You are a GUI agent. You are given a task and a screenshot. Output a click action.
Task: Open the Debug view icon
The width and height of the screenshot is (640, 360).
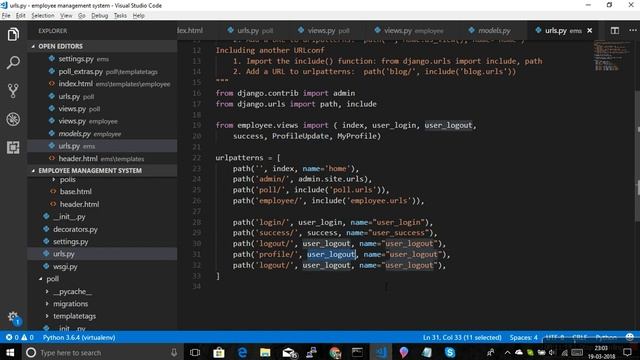pos(13,119)
